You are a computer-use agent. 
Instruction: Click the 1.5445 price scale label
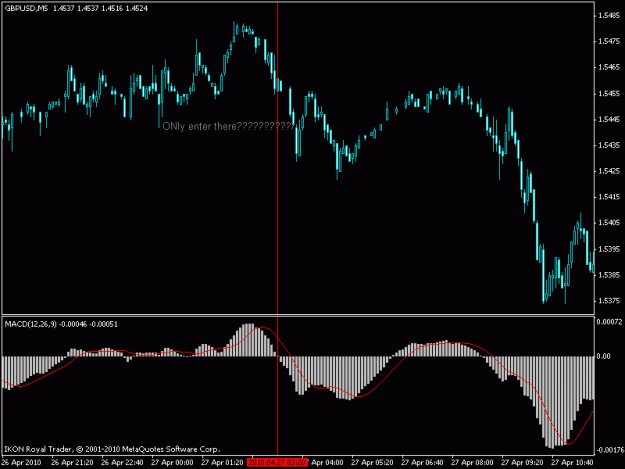(609, 119)
